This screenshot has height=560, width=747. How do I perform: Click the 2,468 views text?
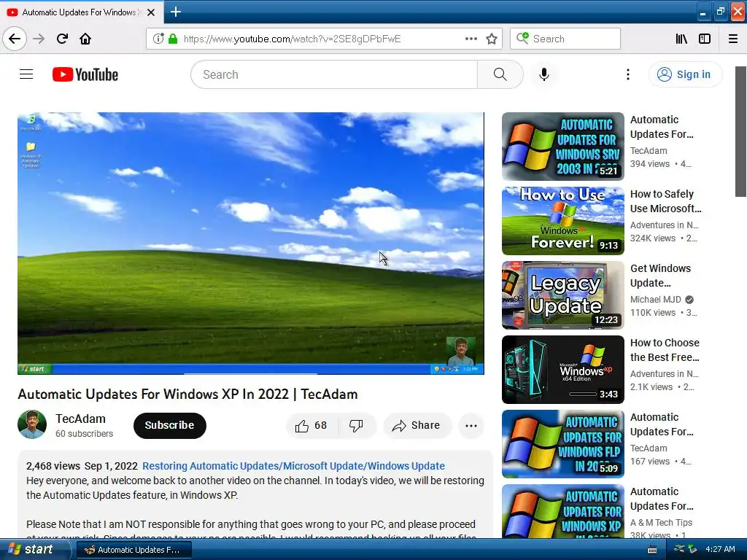pyautogui.click(x=53, y=466)
